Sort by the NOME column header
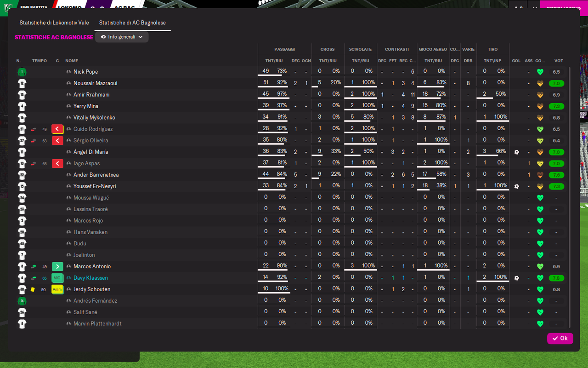 click(x=72, y=61)
